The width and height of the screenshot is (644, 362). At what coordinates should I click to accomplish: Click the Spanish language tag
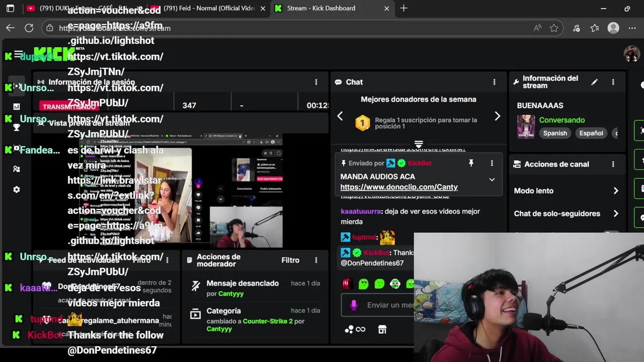pos(555,133)
